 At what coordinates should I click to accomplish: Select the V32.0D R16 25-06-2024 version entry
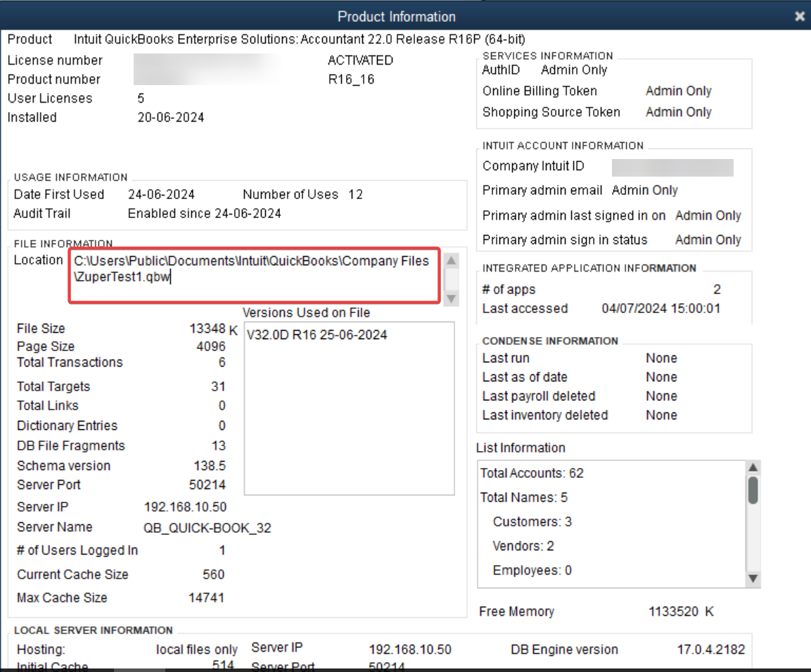point(317,335)
